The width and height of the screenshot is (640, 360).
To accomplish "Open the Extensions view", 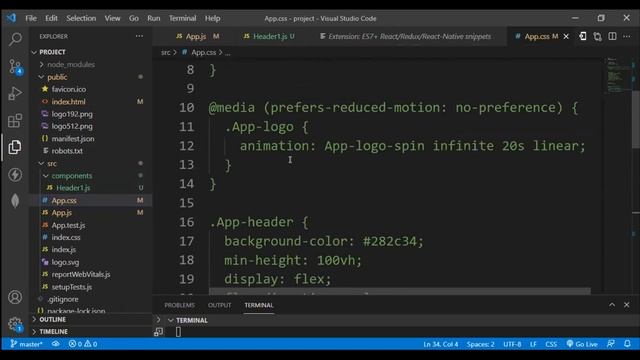I will click(15, 120).
